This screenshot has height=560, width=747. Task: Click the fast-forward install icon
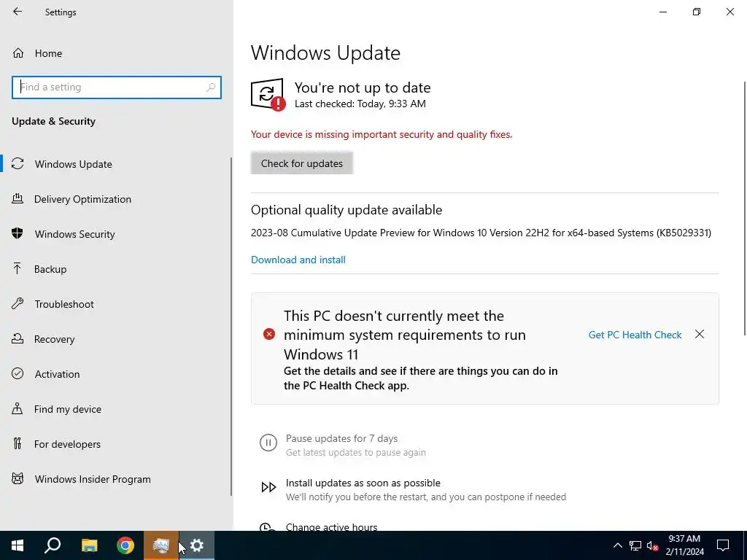click(x=268, y=486)
